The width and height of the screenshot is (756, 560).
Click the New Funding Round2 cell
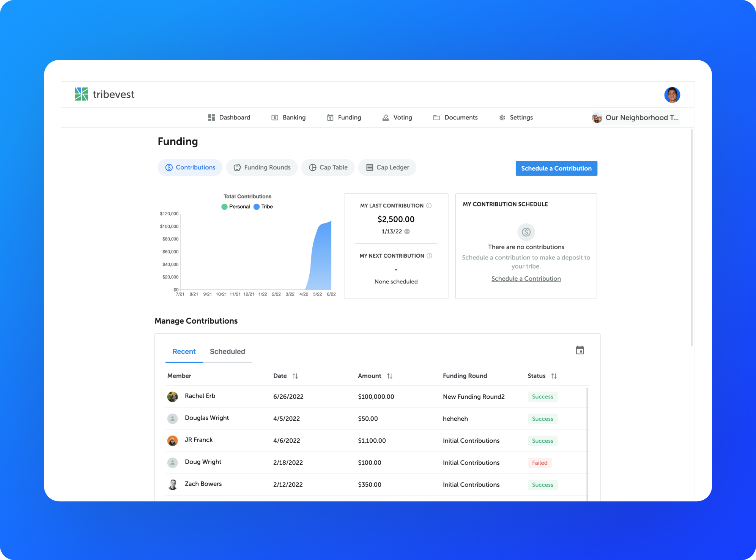pos(474,397)
